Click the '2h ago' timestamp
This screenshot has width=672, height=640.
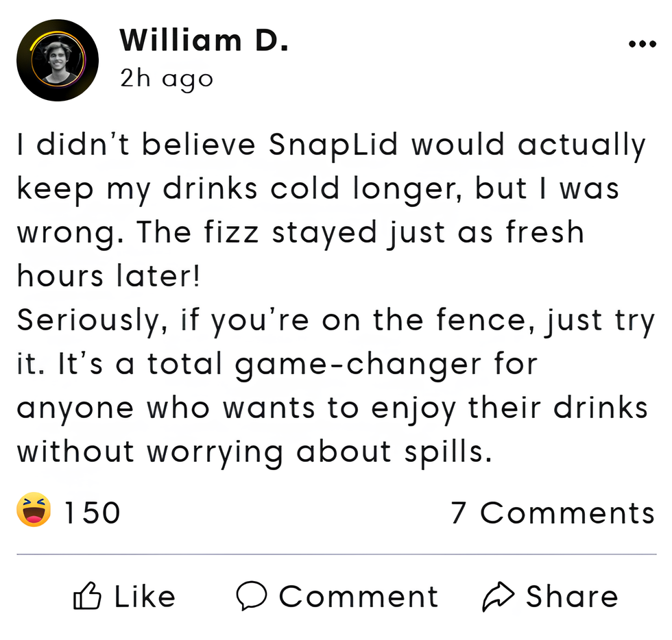(167, 78)
